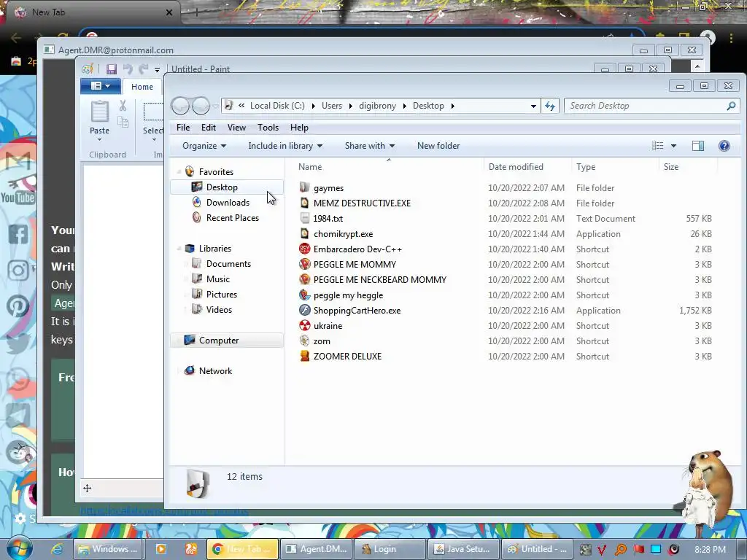Open the File menu in Explorer

[x=183, y=127]
